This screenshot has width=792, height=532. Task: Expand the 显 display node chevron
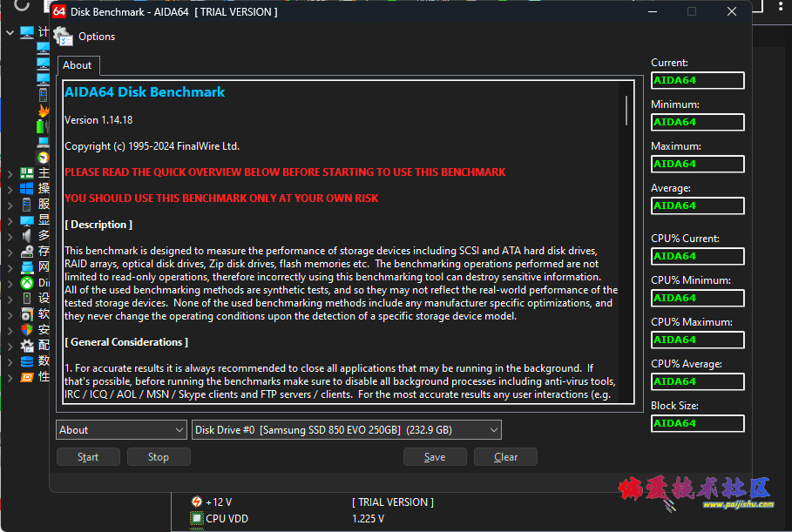click(x=10, y=220)
